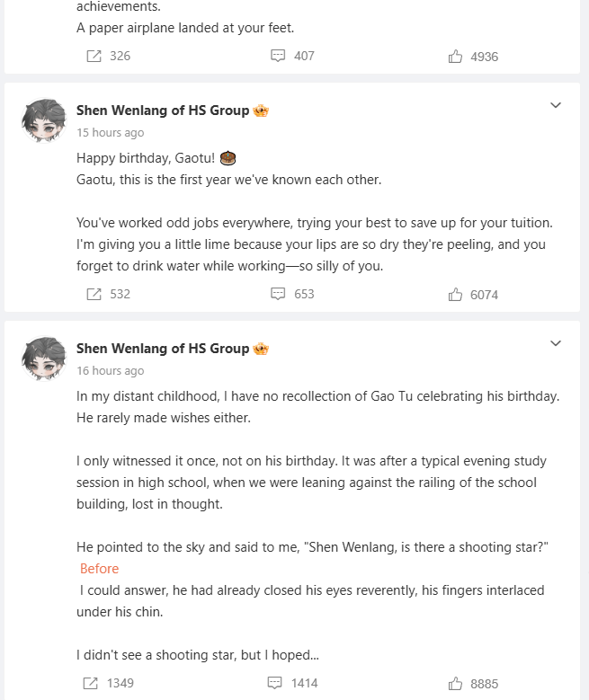Repost the Happy birthday Gaotu post (532)
The width and height of the screenshot is (589, 700).
click(x=108, y=294)
